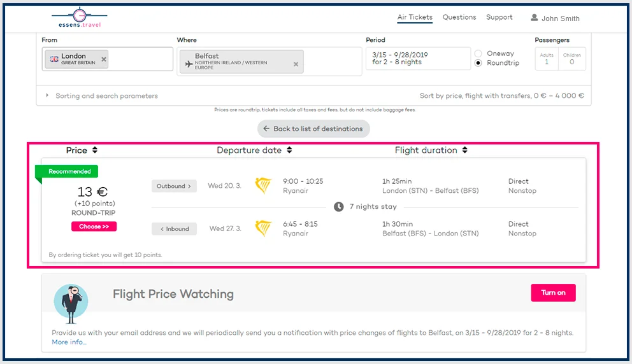Open the Air Tickets tab

tap(415, 18)
